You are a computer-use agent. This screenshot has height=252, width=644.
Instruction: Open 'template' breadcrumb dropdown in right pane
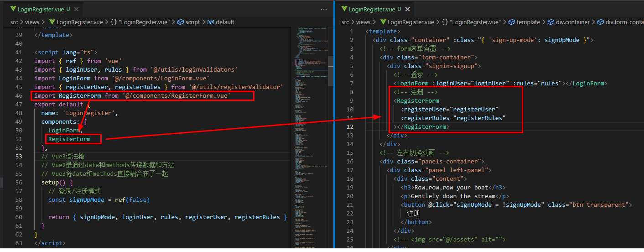(528, 22)
